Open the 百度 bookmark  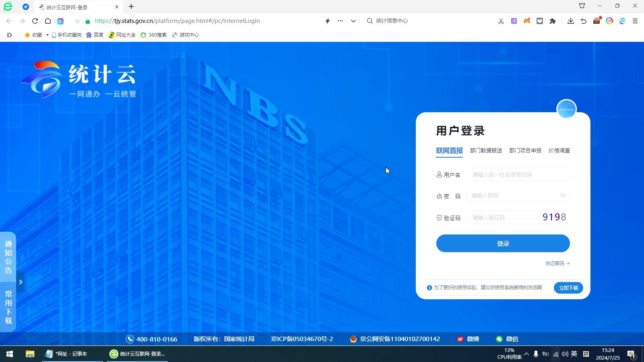(x=95, y=35)
